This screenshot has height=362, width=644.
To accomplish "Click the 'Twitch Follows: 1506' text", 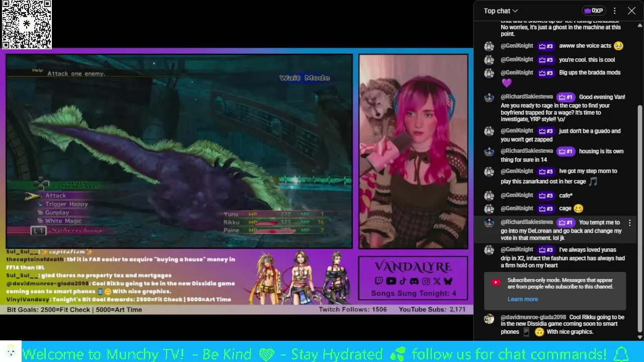I will [x=353, y=310].
